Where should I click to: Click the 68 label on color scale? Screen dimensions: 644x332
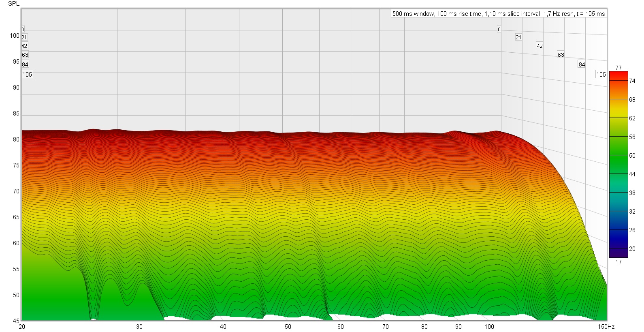click(632, 100)
